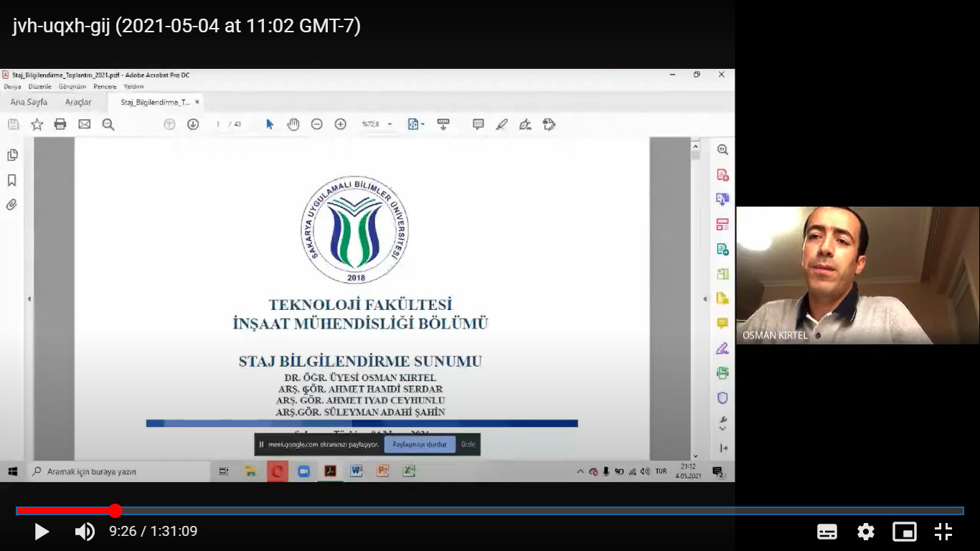This screenshot has height=551, width=980.
Task: Switch to the Ana Sayfa tab
Action: pyautogui.click(x=29, y=102)
